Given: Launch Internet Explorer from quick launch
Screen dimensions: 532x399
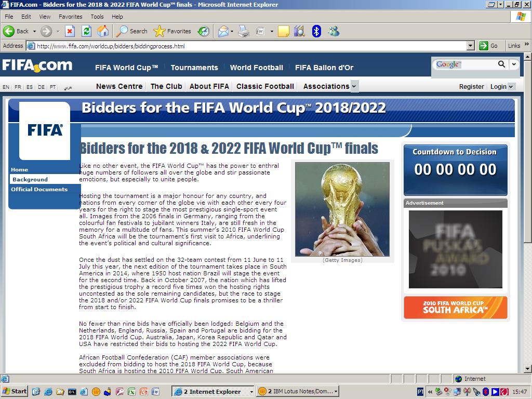Looking at the screenshot, I should (48, 392).
